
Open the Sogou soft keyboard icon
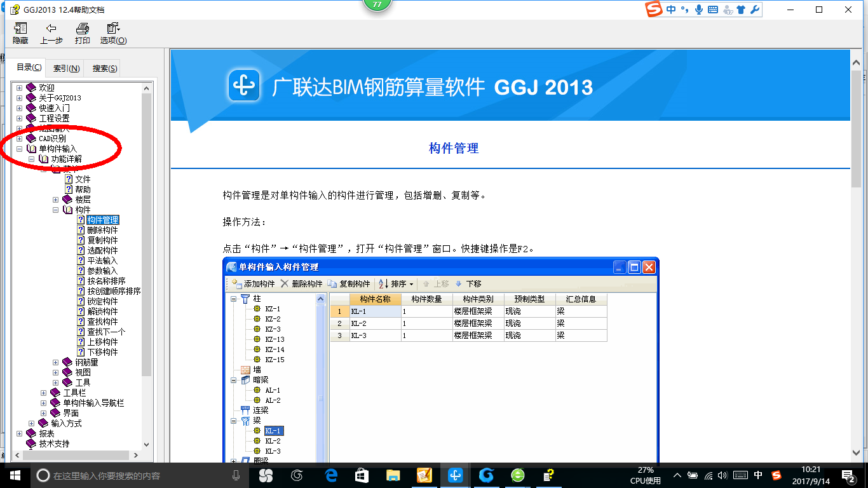pyautogui.click(x=712, y=10)
